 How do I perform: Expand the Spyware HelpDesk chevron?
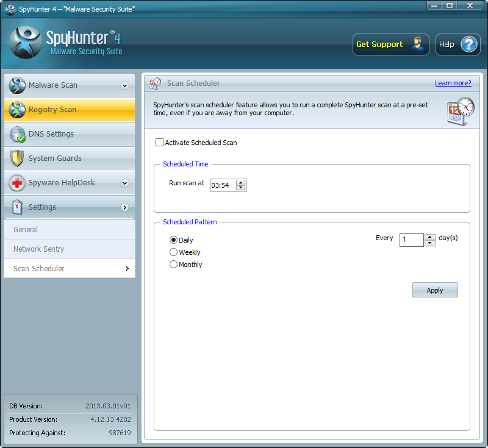pyautogui.click(x=124, y=183)
